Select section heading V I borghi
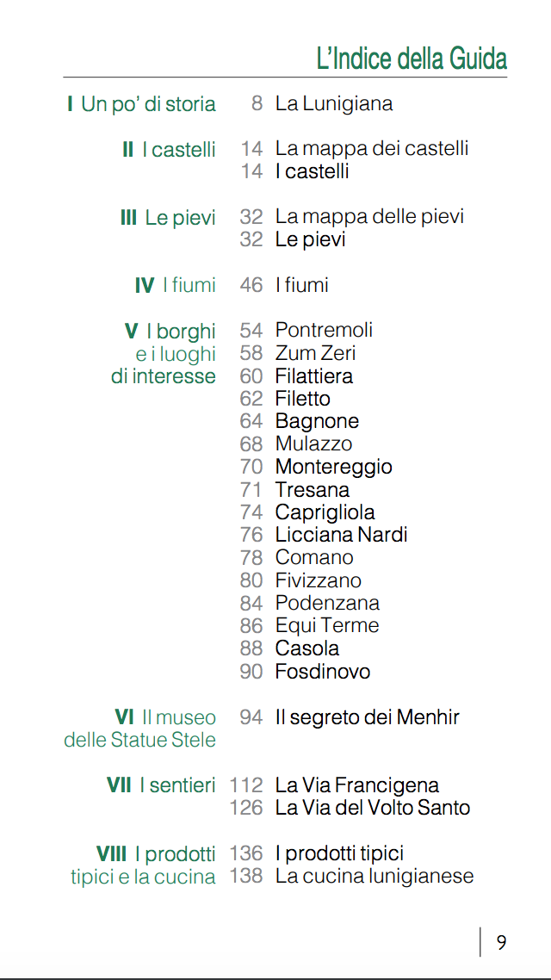The image size is (551, 980). pos(170,332)
